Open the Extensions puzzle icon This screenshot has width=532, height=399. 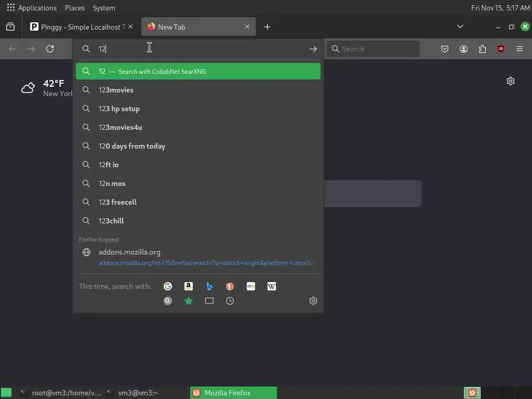pos(482,49)
